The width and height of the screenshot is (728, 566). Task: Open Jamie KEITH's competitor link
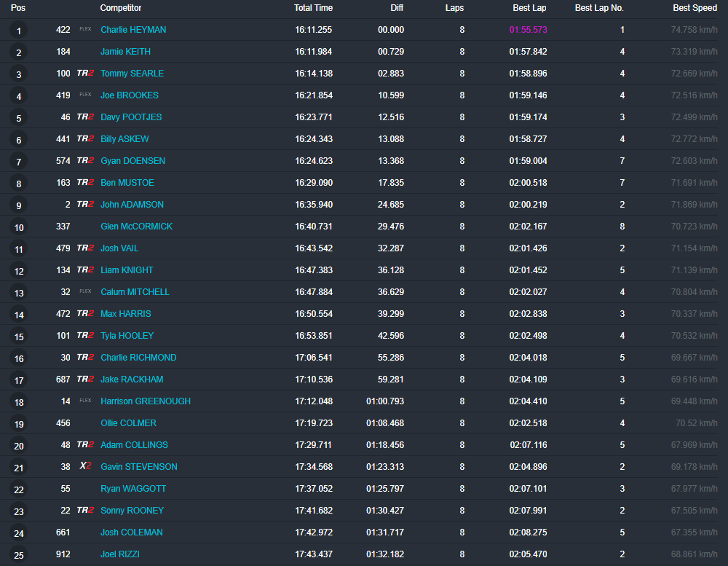click(125, 52)
